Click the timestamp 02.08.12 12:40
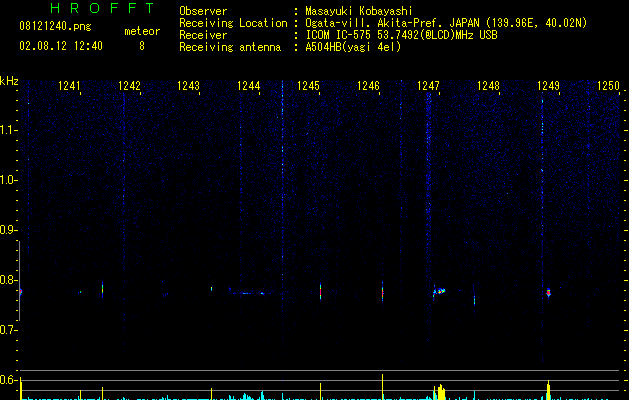This screenshot has height=400, width=629. (61, 46)
